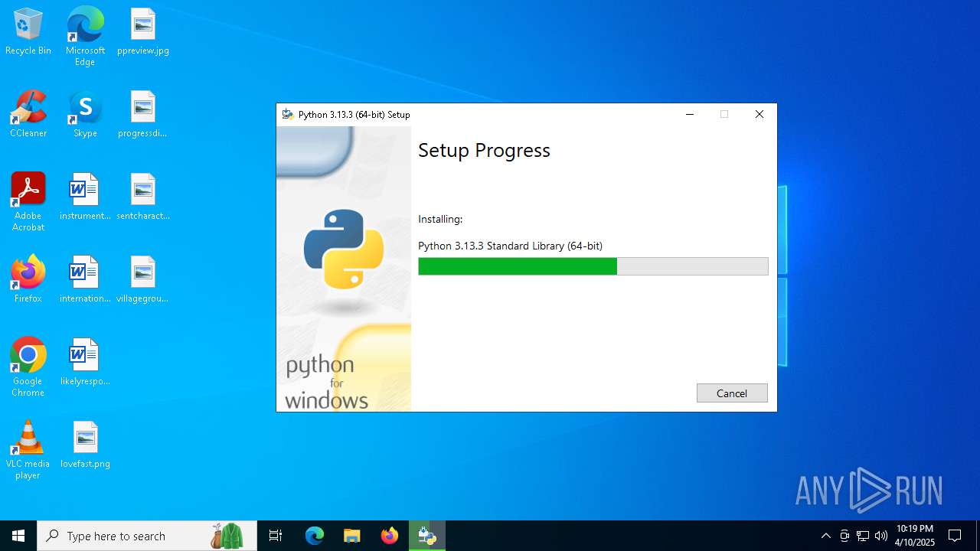Open the volume control tray icon
This screenshot has height=551, width=980.
[x=881, y=536]
